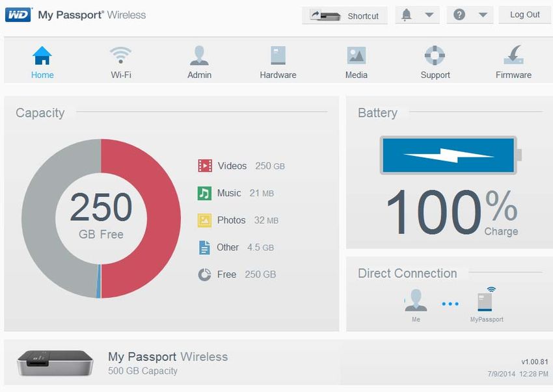553x392 pixels.
Task: Click the Shortcut drive icon
Action: coord(325,16)
